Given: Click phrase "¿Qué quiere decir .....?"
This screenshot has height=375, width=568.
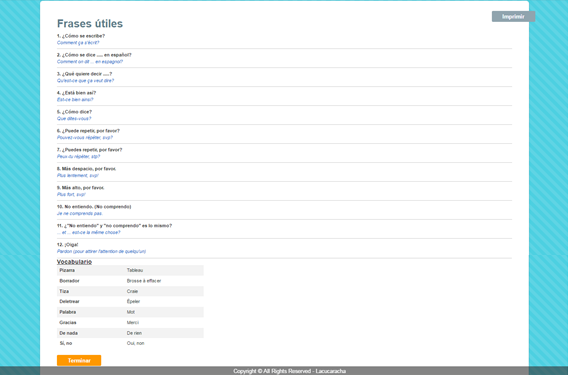Looking at the screenshot, I should (87, 74).
